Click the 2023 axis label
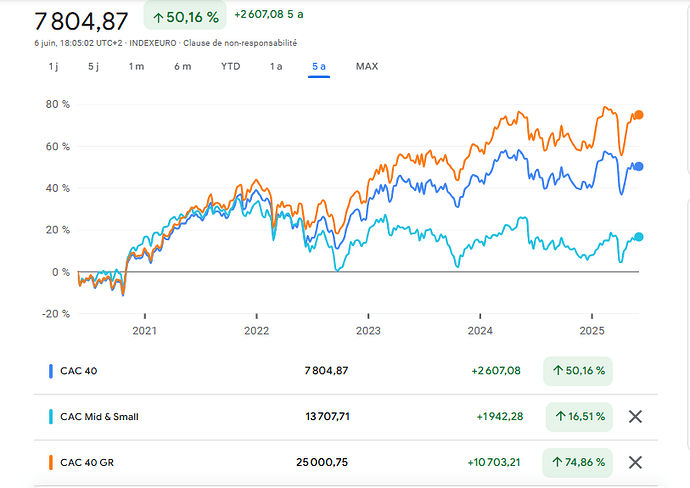Screen dimensions: 690x488 tap(368, 330)
